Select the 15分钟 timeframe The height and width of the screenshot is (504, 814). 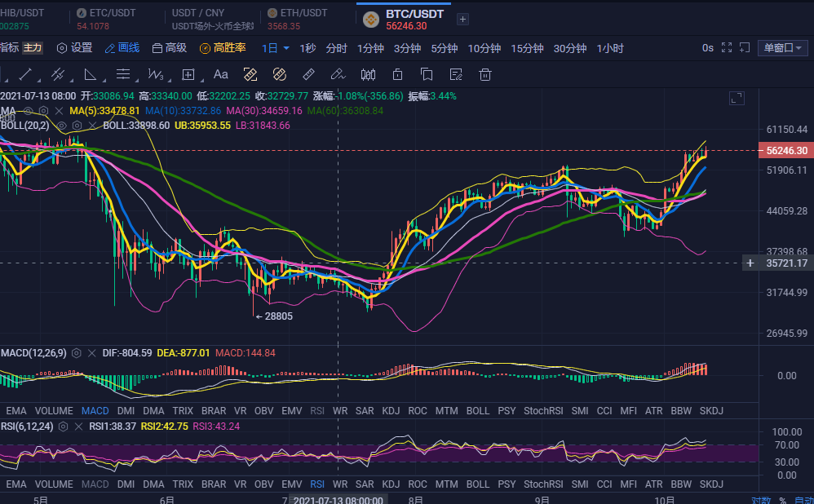point(527,48)
